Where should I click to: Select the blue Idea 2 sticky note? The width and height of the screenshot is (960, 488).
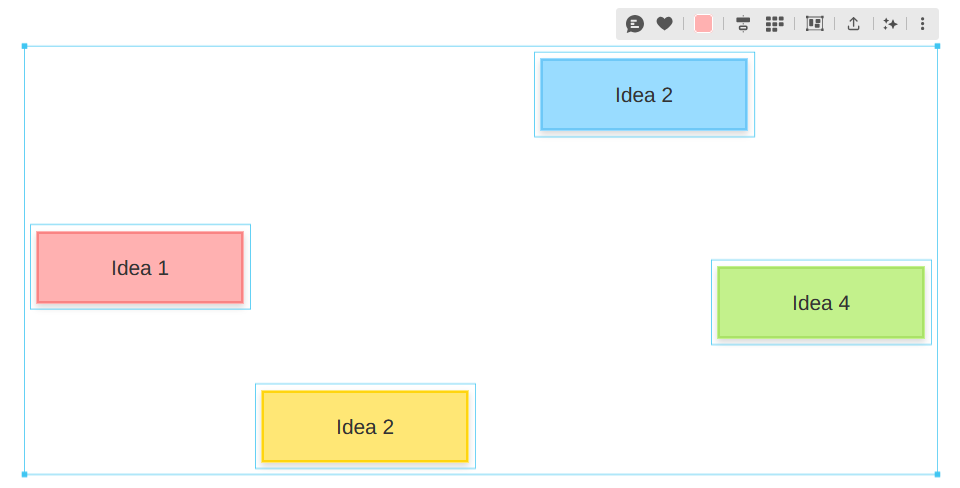pos(644,95)
